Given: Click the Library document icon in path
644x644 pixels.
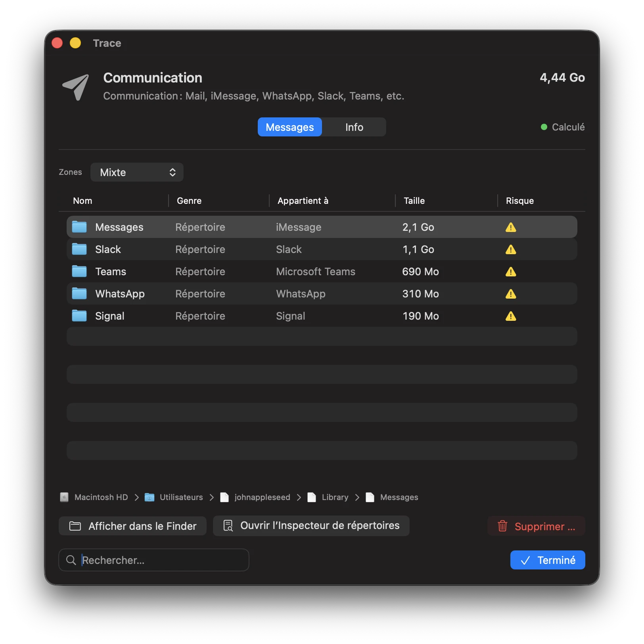Looking at the screenshot, I should tap(312, 497).
